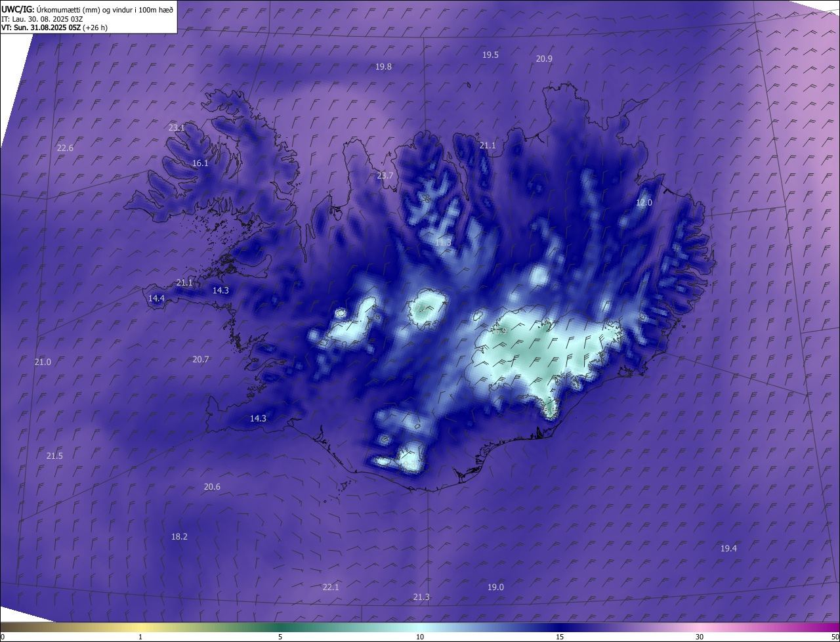Screen dimensions: 840x642
Task: Click the legend scale label 1
Action: click(x=140, y=637)
